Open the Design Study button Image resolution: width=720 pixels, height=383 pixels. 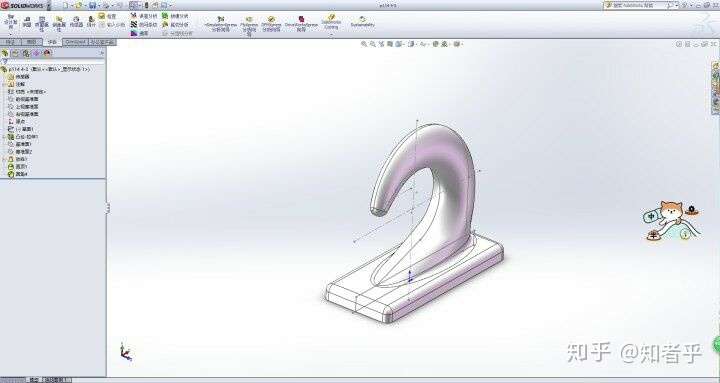point(10,22)
